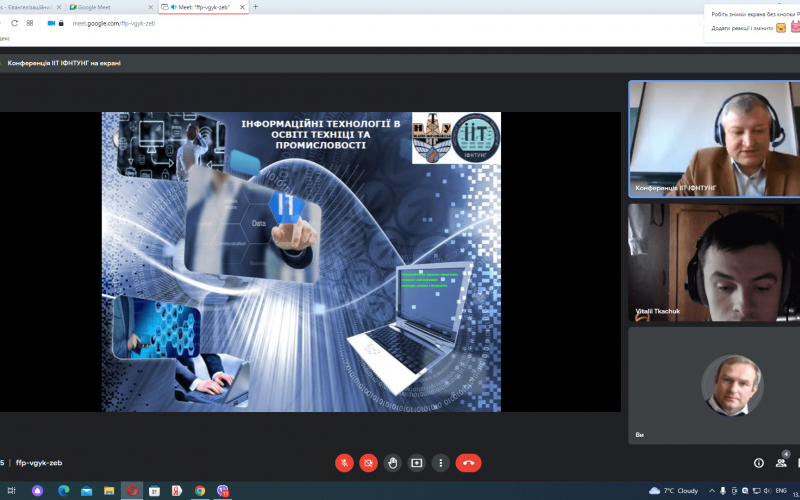Screen dimensions: 800x500
Task: Close the Google Meet browser tab
Action: click(150, 7)
